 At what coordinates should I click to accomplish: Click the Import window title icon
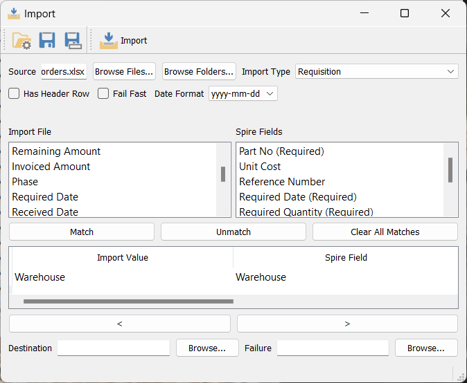pyautogui.click(x=14, y=14)
